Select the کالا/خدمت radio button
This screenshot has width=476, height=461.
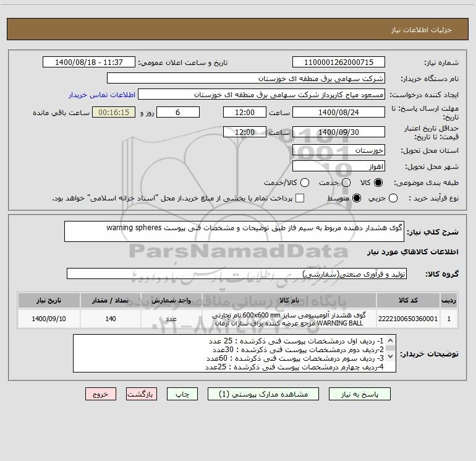coord(305,183)
